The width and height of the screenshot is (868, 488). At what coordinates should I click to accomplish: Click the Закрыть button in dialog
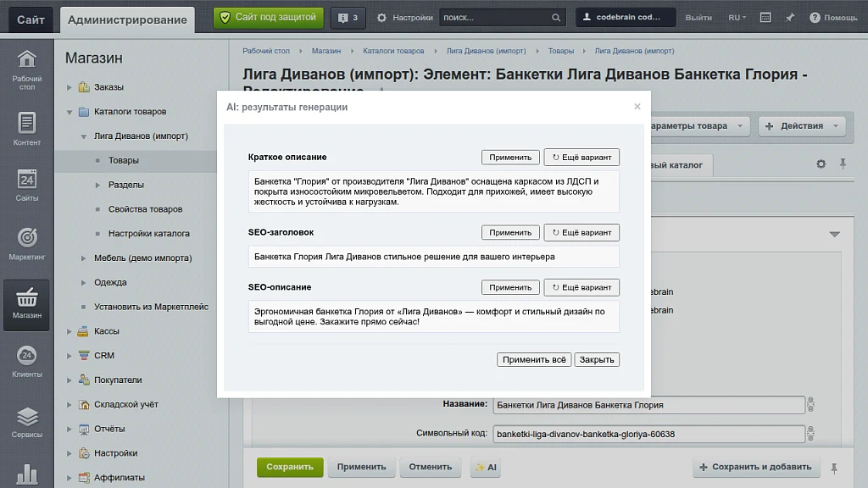tap(597, 359)
